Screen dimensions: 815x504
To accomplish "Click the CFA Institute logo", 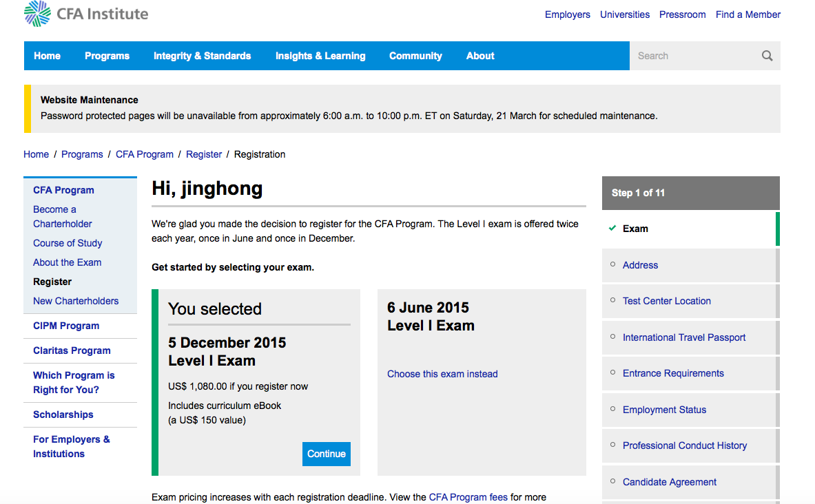I will [x=86, y=14].
